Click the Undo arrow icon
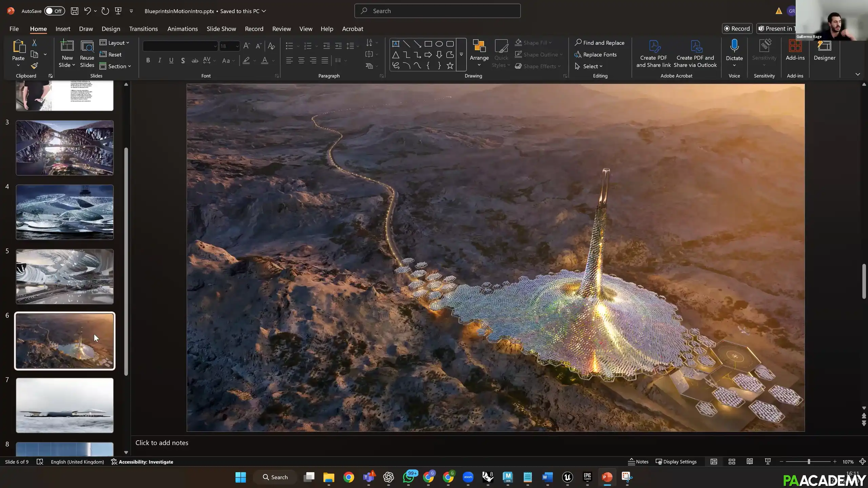The image size is (868, 488). click(87, 11)
